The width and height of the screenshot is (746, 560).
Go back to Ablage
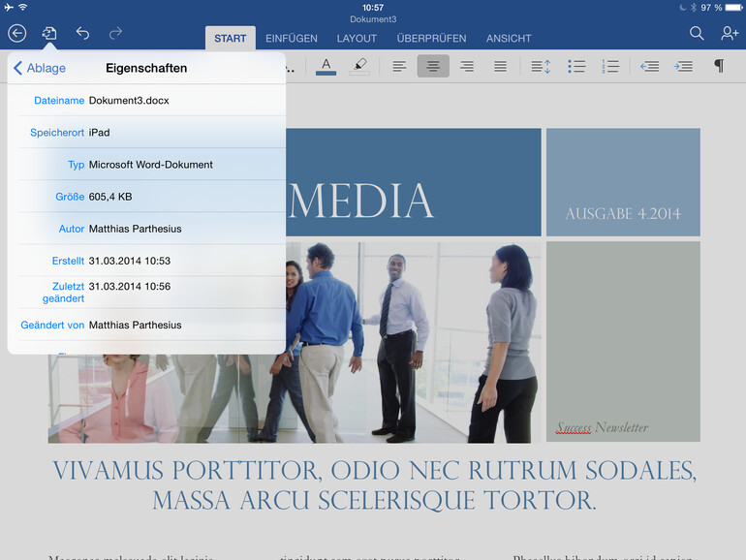click(x=40, y=68)
